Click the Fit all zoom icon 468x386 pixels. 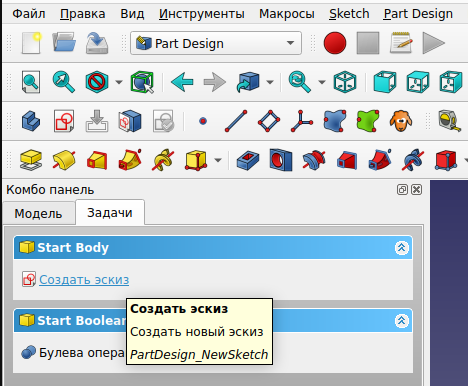point(31,82)
